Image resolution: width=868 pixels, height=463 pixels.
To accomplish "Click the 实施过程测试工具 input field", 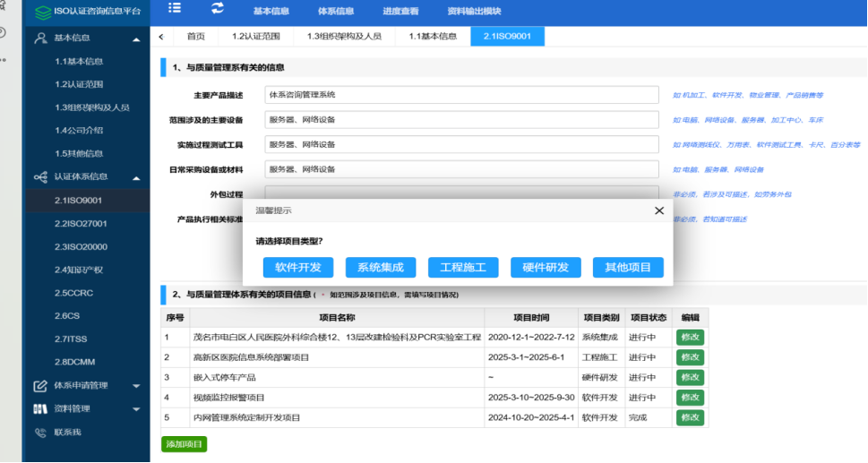I will pyautogui.click(x=461, y=145).
